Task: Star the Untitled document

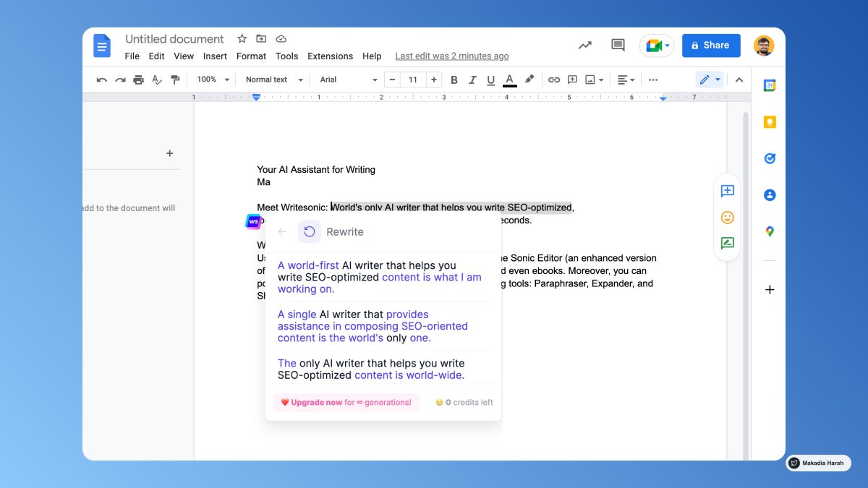Action: coord(242,38)
